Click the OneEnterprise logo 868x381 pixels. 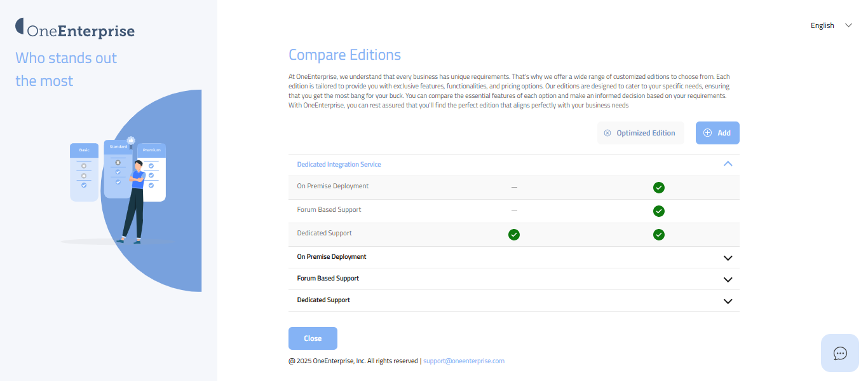(75, 30)
